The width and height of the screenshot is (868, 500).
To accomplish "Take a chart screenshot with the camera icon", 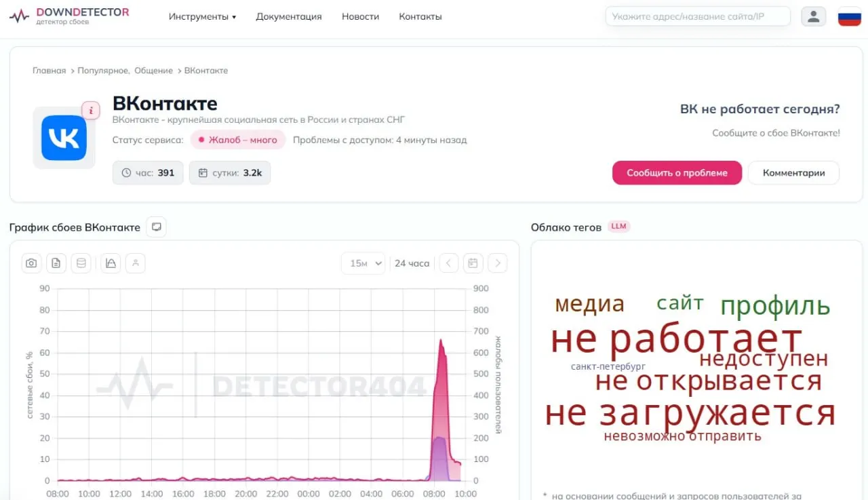I will click(31, 263).
